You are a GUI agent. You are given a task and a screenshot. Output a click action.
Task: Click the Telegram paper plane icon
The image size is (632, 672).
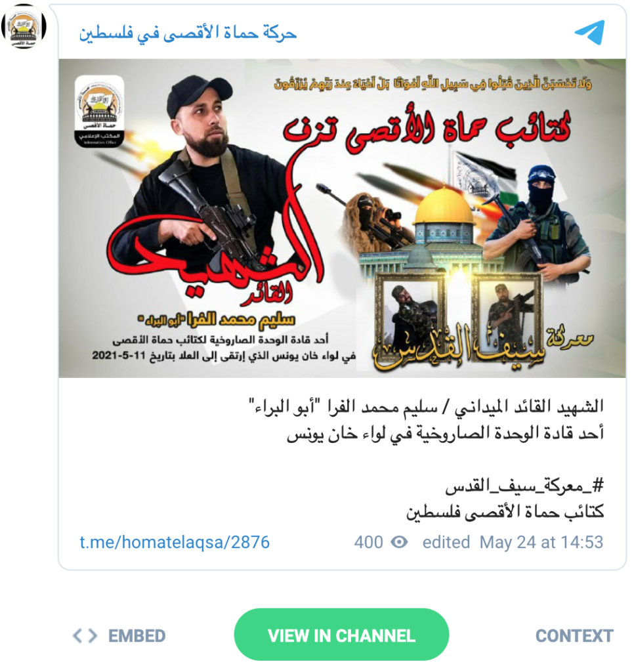pyautogui.click(x=589, y=32)
